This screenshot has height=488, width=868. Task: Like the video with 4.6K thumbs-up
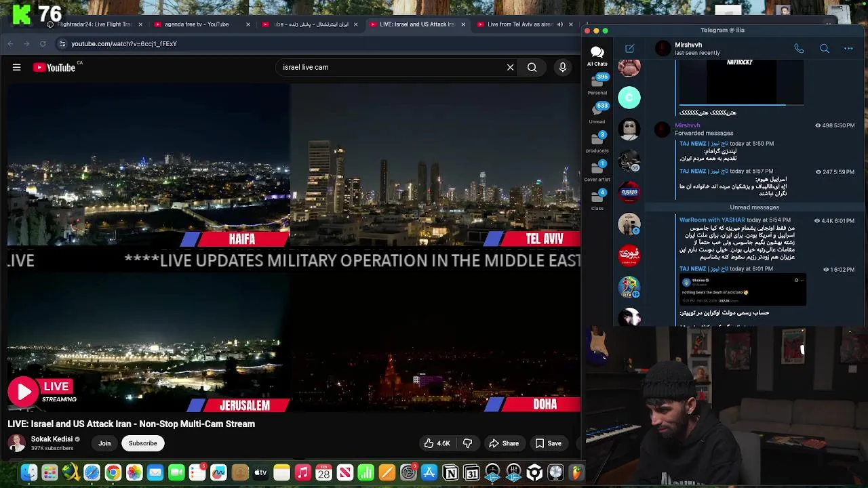(437, 443)
